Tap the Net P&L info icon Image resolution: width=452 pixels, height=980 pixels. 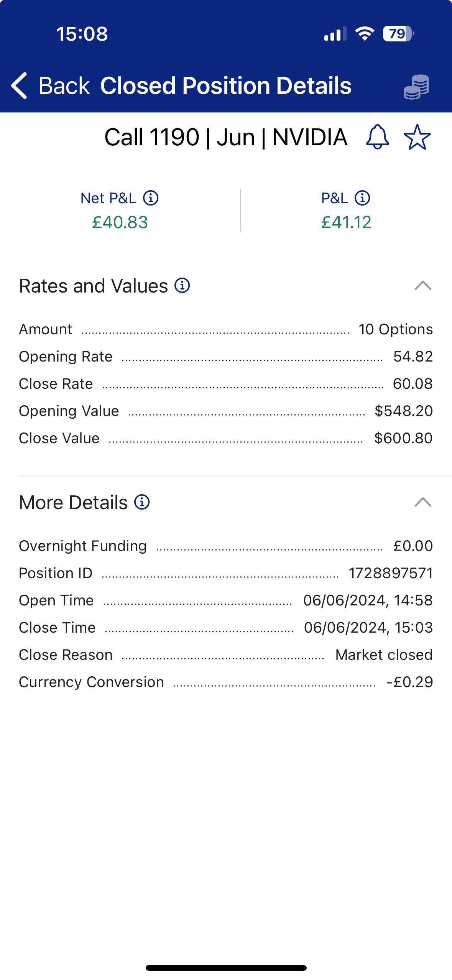pyautogui.click(x=151, y=198)
